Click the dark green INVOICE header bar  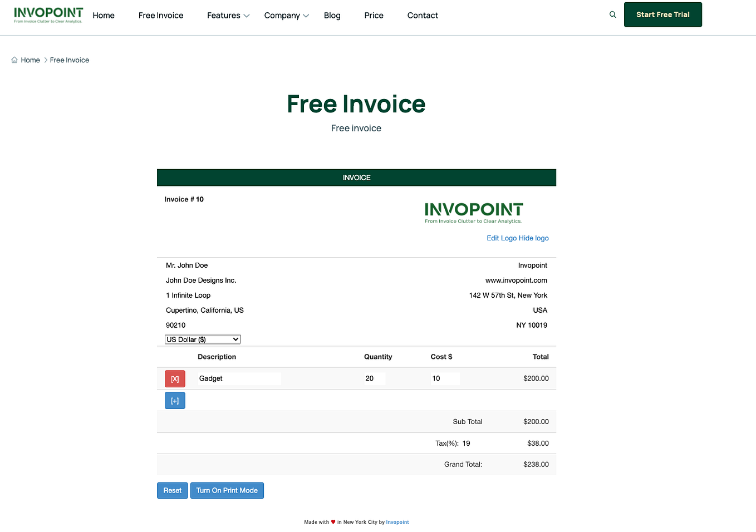pos(356,177)
